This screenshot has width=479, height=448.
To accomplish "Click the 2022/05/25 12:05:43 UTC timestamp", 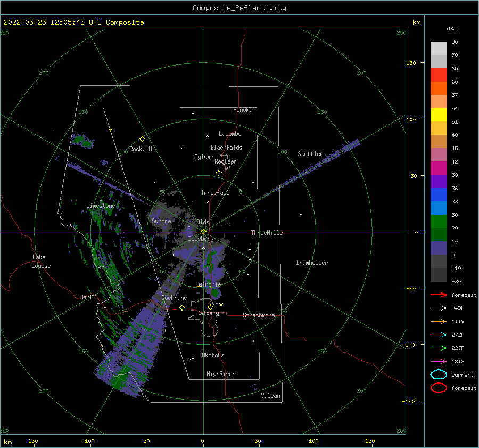I will pyautogui.click(x=54, y=22).
